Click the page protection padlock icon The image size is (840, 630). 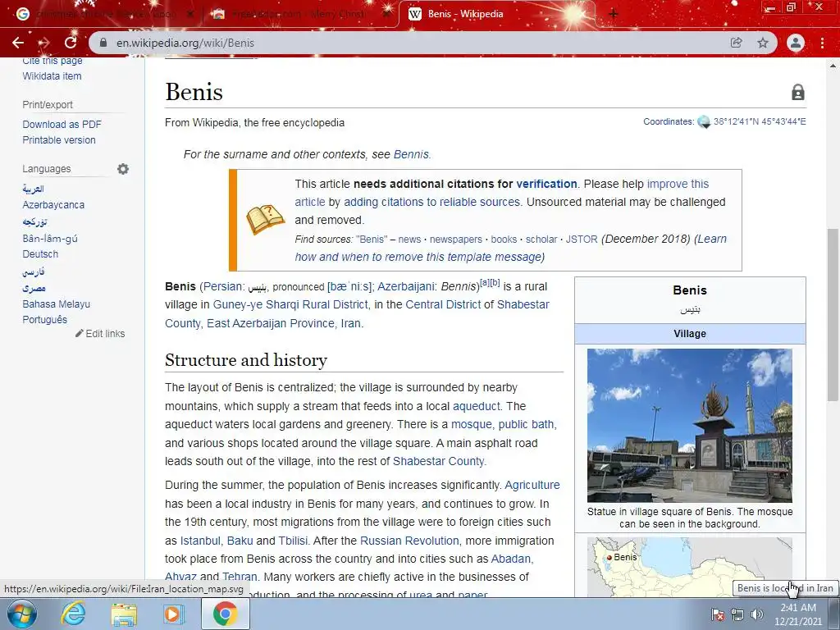(x=797, y=92)
